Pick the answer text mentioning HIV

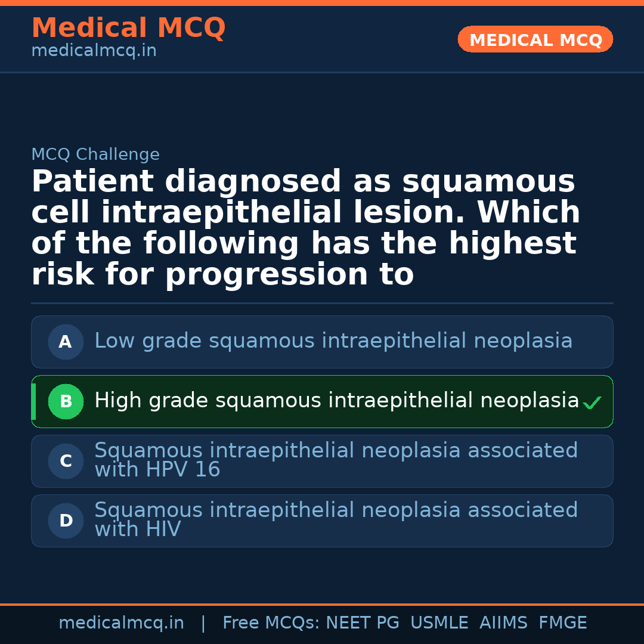coord(336,519)
